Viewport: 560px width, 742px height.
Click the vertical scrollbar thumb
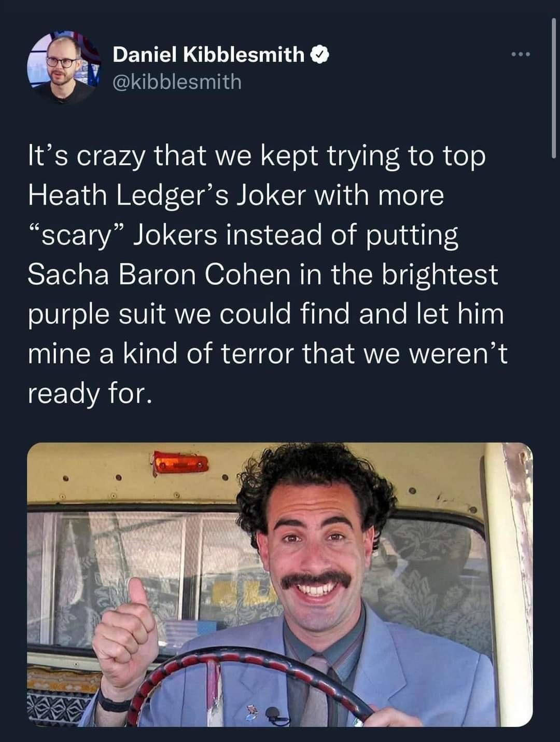(x=554, y=88)
